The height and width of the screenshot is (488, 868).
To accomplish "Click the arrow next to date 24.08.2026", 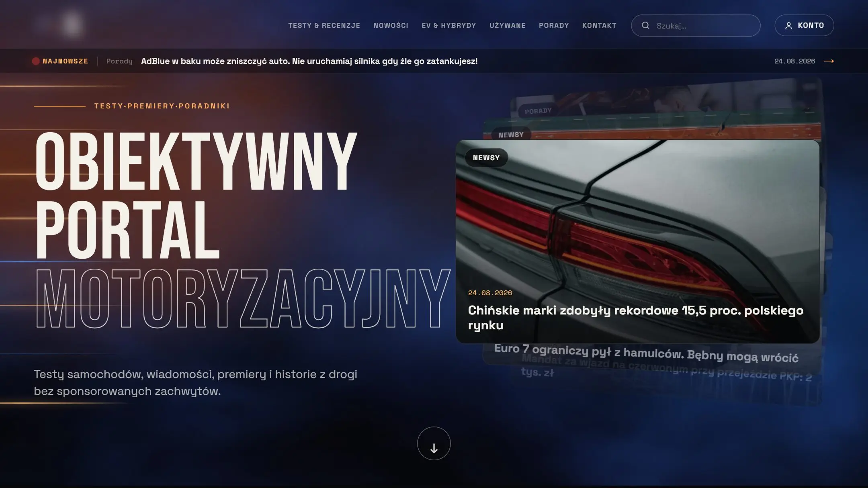I will [829, 61].
